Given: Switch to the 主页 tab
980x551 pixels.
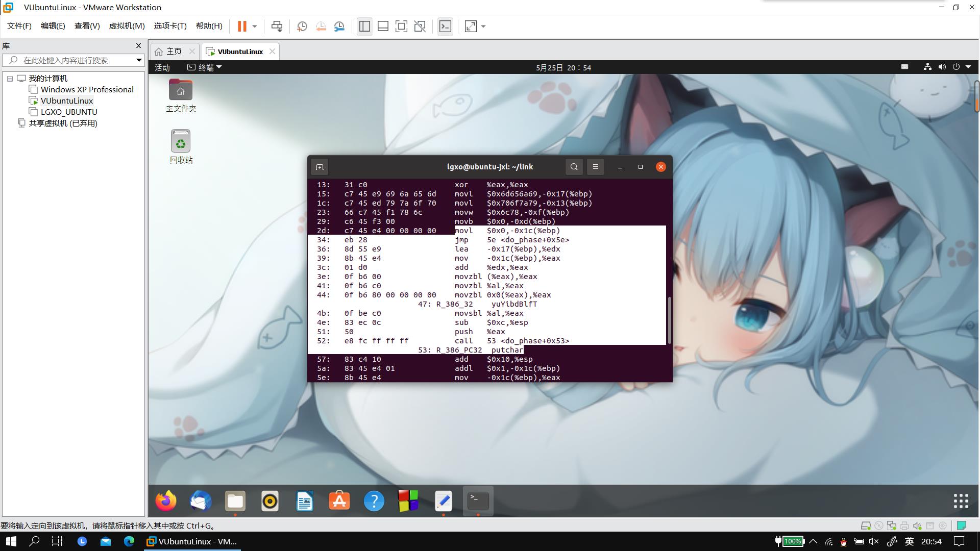Looking at the screenshot, I should coord(174,52).
